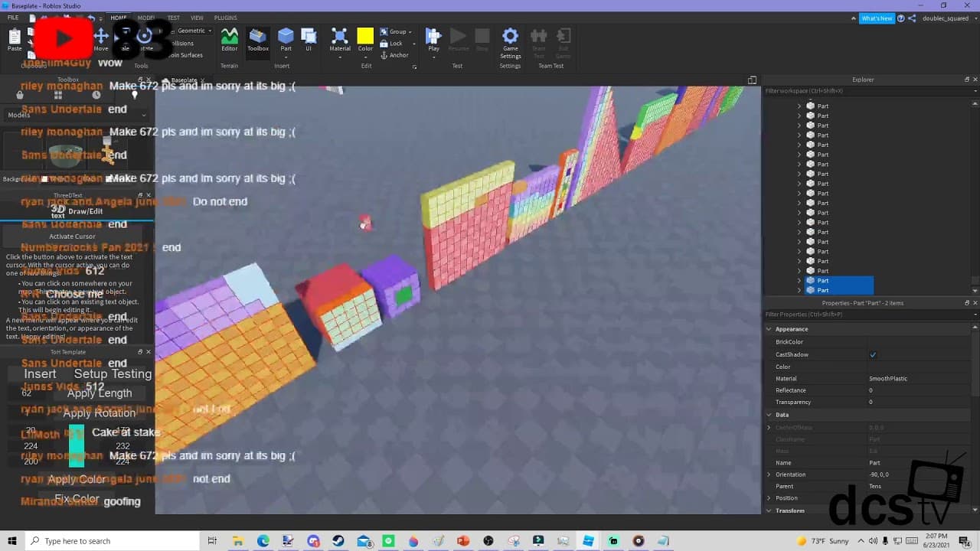This screenshot has height=551, width=980.
Task: Select the Move tool
Action: point(101,39)
